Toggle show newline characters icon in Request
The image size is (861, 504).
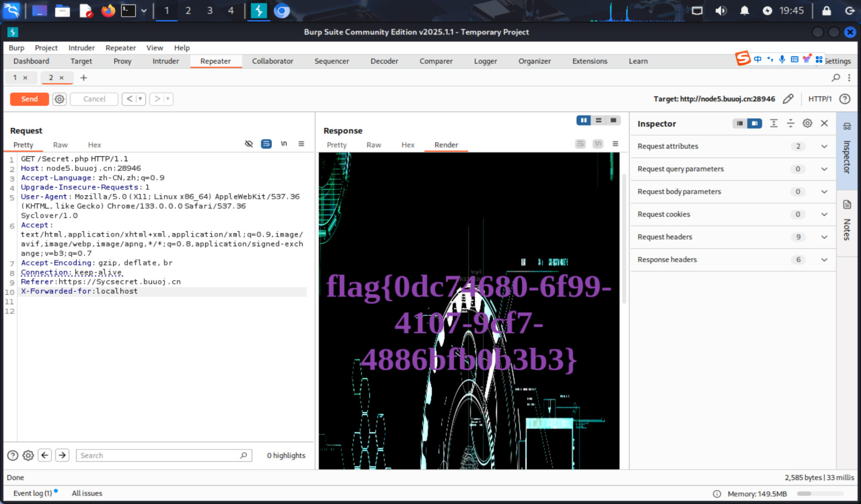point(284,144)
